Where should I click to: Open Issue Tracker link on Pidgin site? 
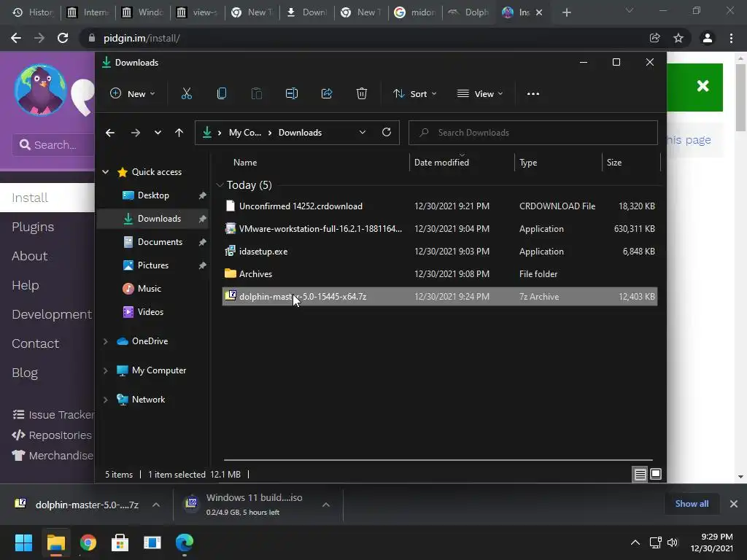point(53,415)
